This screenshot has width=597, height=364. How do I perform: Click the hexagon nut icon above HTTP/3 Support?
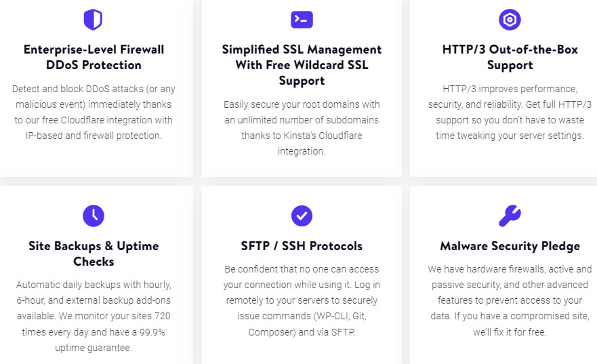510,20
